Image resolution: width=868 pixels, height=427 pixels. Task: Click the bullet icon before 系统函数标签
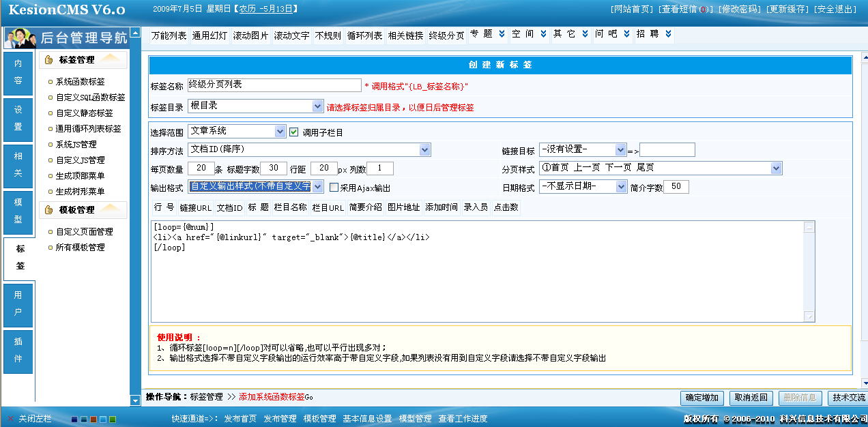pos(50,82)
